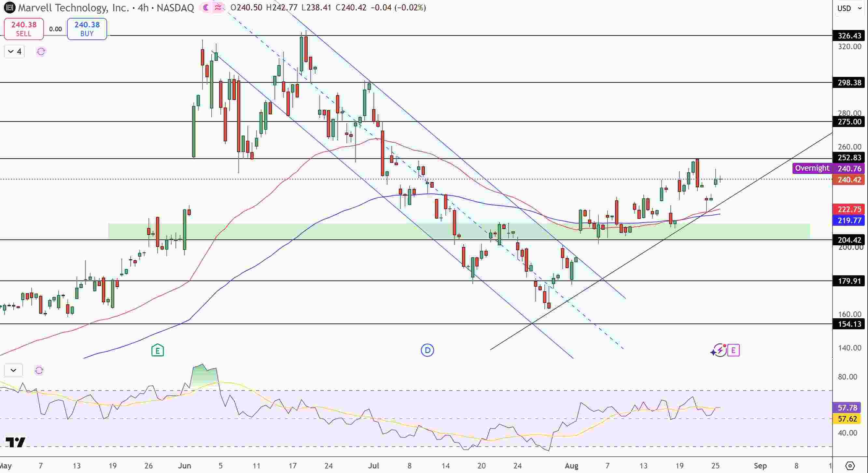The height and width of the screenshot is (473, 868).
Task: Expand the RSI pane legend chevron
Action: (13, 370)
